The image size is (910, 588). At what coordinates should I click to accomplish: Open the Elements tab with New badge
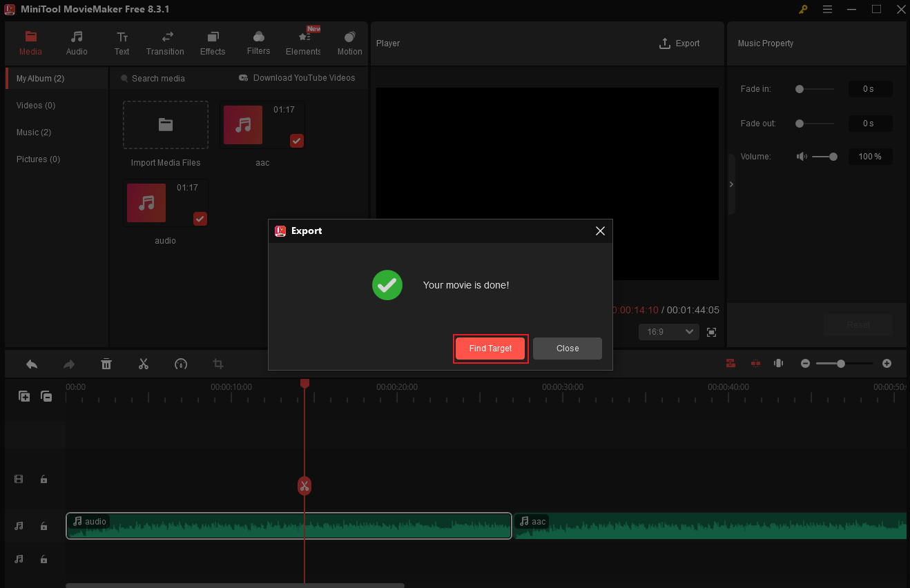pos(303,42)
